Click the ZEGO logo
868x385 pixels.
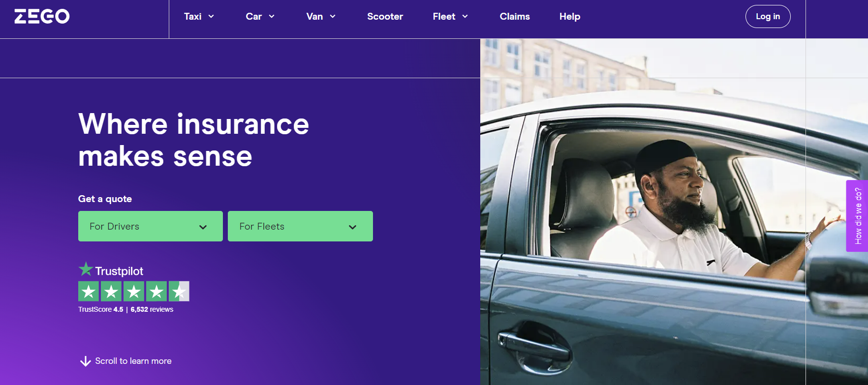click(42, 16)
